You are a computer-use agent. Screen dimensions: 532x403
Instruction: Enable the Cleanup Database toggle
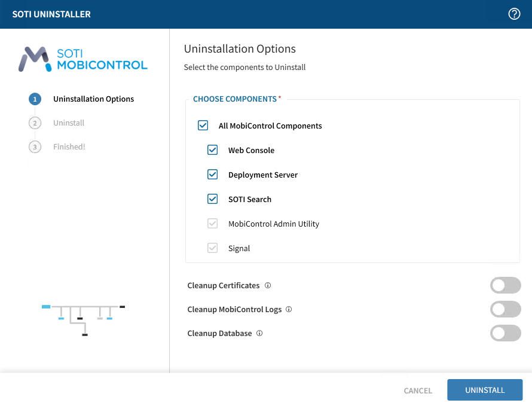505,333
